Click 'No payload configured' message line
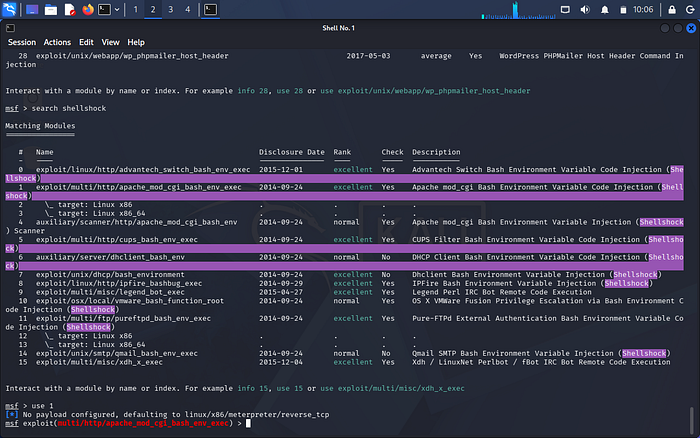The image size is (700, 438). pos(167,415)
